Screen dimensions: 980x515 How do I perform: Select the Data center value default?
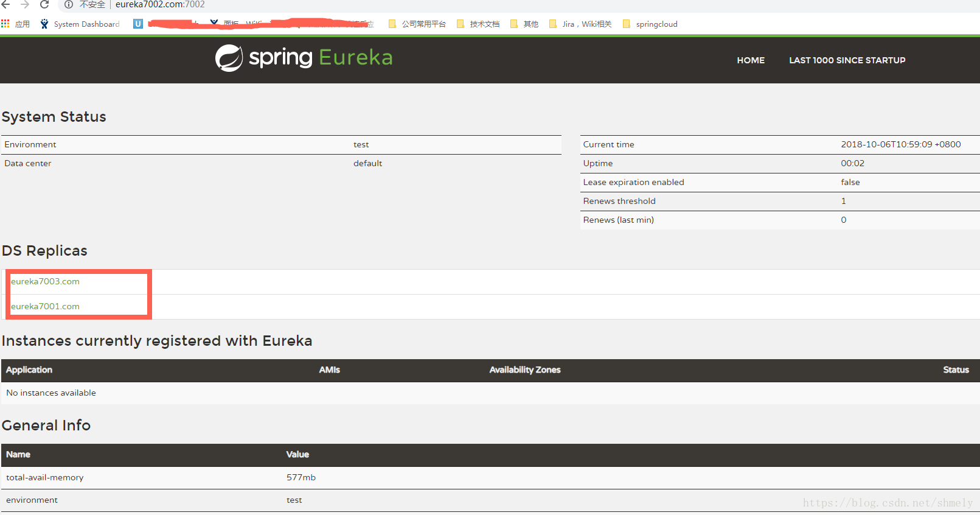tap(367, 163)
